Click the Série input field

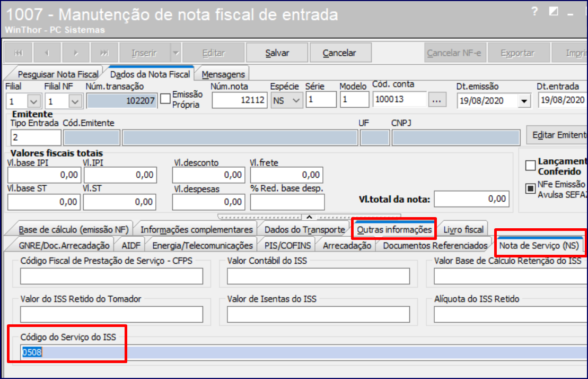pyautogui.click(x=321, y=100)
